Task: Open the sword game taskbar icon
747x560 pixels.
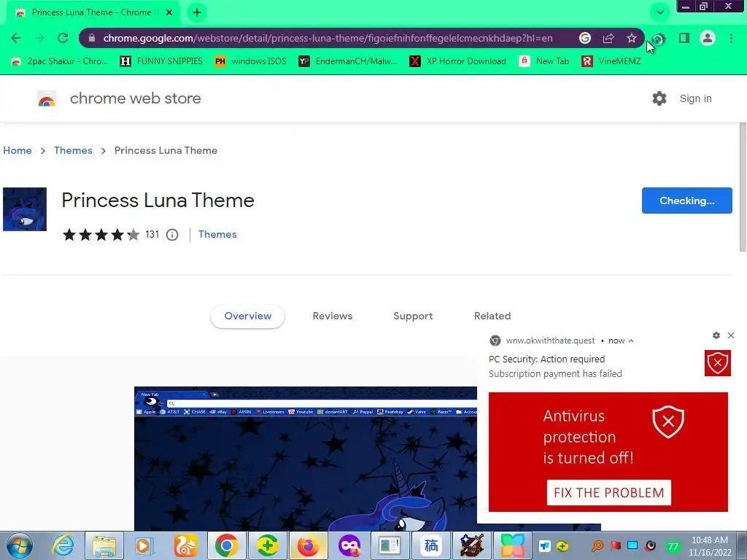Action: [472, 545]
